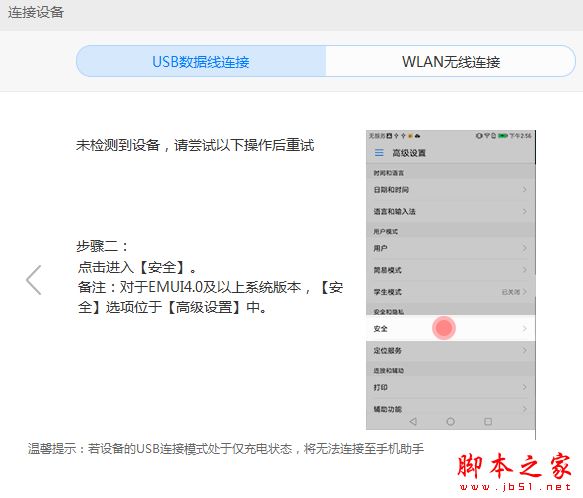The image size is (583, 498).
Task: Click the 点击进入【安全】 instruction line
Action: (137, 267)
